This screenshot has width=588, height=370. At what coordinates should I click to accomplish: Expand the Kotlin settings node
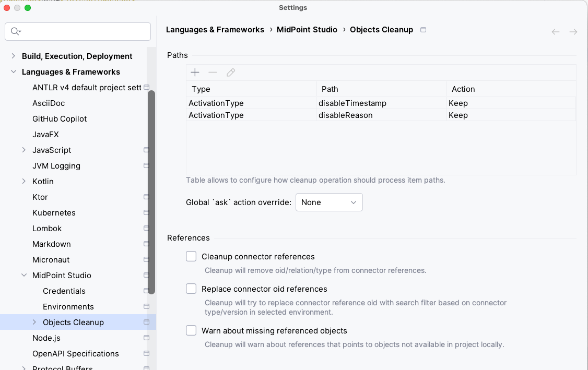24,181
